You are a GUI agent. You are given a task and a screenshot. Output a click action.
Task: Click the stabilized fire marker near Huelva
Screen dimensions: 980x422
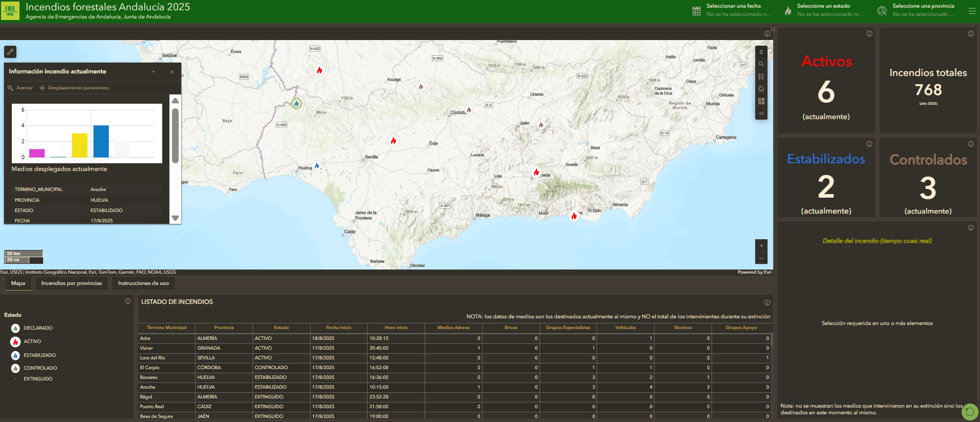(x=317, y=165)
